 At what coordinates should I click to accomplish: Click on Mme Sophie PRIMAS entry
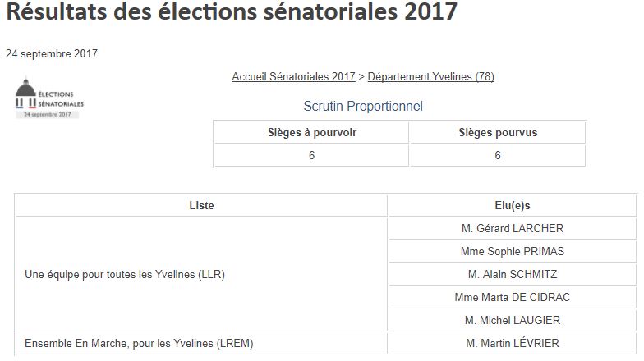[513, 251]
